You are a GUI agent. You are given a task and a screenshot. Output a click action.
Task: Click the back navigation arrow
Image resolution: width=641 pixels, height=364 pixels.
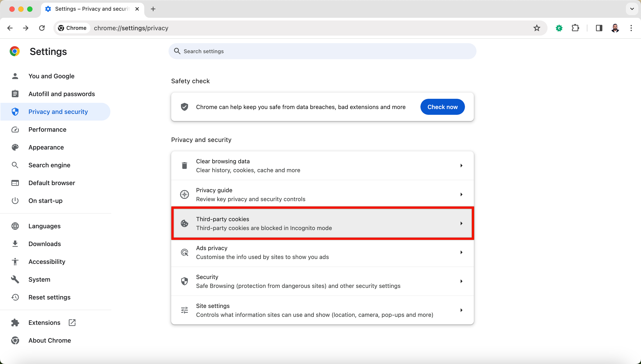tap(10, 28)
